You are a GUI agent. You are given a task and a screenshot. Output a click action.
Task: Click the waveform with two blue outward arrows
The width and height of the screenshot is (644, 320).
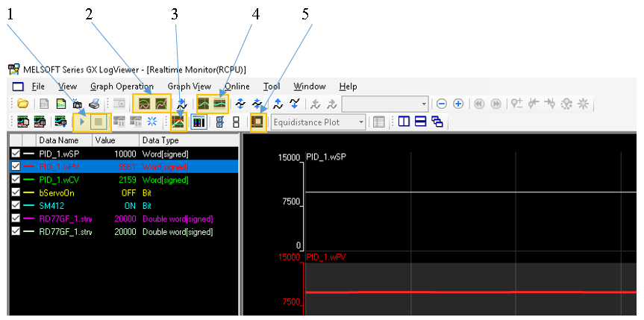point(241,104)
